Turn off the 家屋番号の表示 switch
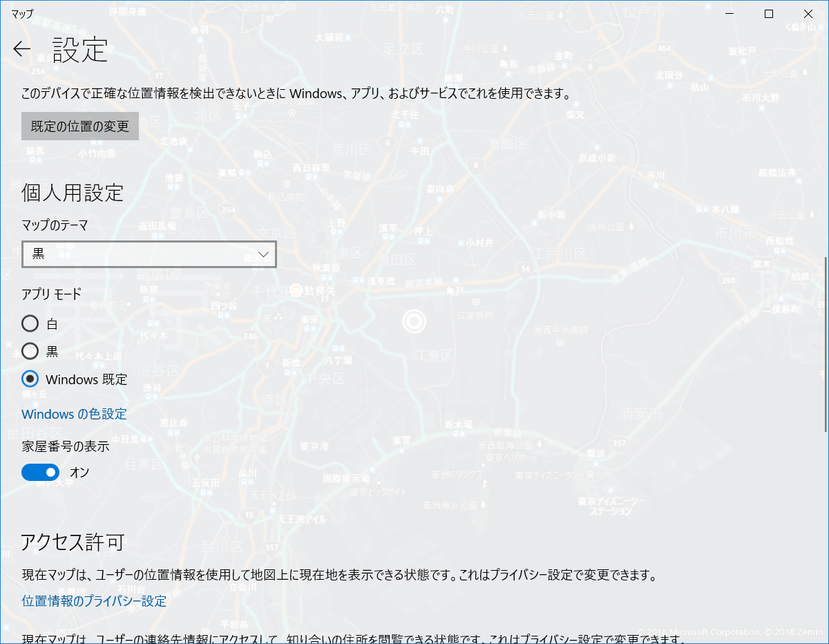The width and height of the screenshot is (829, 644). point(40,472)
